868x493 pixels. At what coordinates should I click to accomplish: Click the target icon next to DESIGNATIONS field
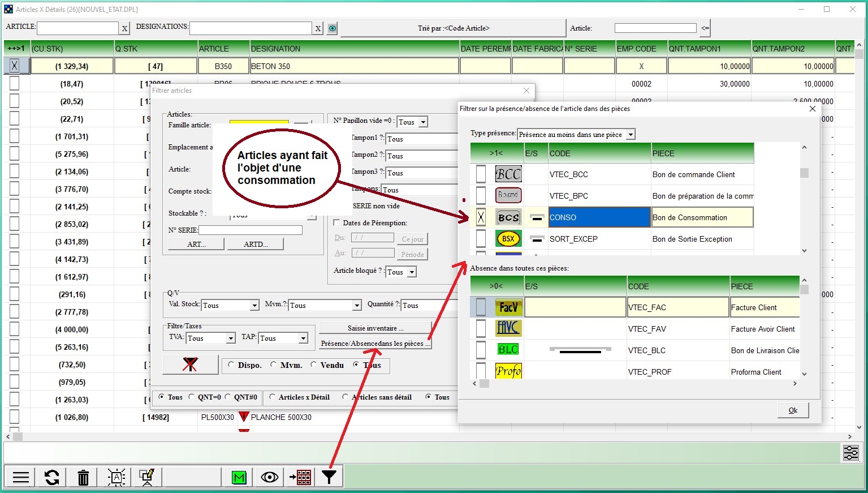tap(332, 28)
